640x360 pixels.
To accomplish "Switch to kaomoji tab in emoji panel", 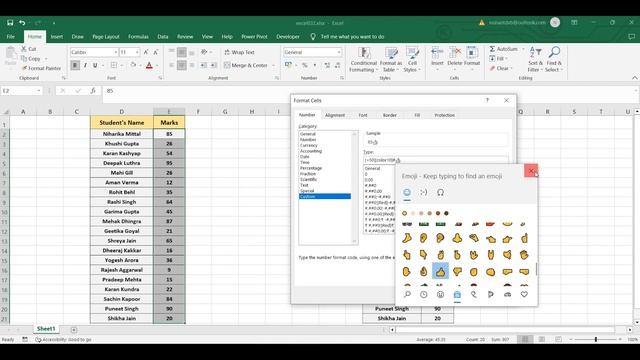I will click(424, 192).
